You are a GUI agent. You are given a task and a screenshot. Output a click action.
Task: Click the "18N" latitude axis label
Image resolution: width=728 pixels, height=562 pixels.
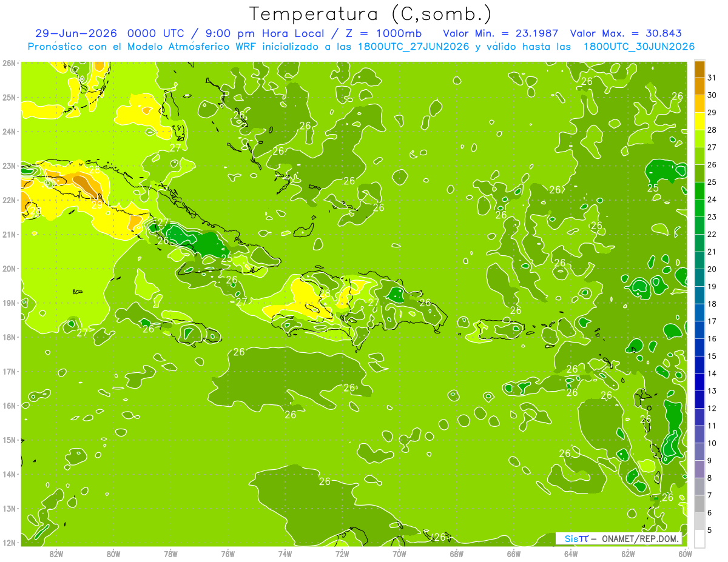pos(9,337)
